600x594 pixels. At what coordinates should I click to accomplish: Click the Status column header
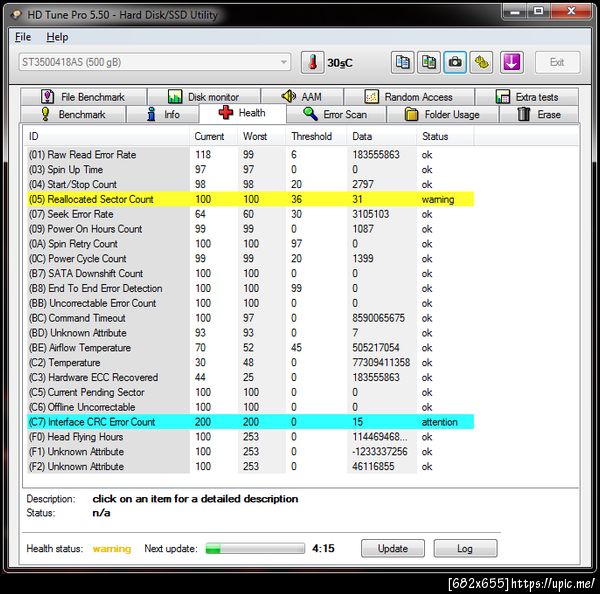445,136
